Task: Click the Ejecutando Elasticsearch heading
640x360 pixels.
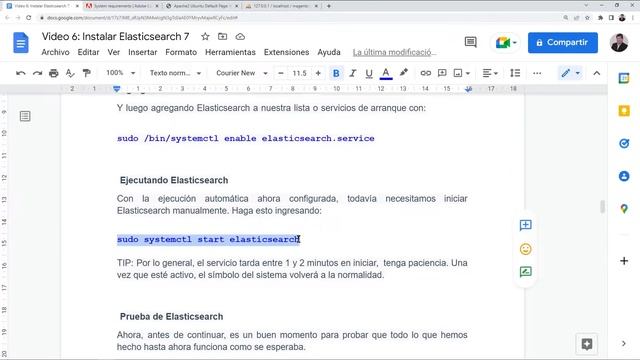Action: click(174, 180)
